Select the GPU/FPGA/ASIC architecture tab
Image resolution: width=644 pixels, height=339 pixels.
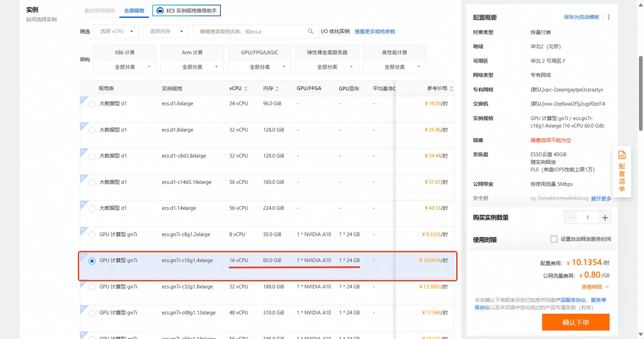(260, 52)
